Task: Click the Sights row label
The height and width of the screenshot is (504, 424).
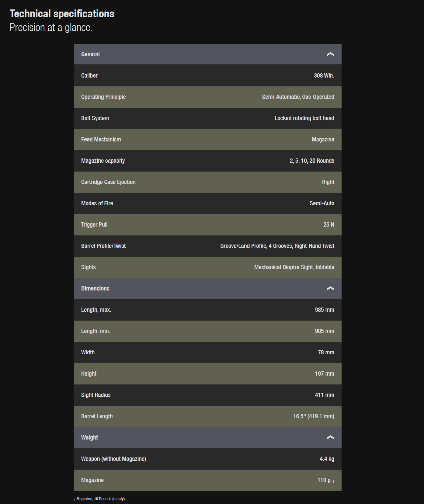Action: (89, 267)
